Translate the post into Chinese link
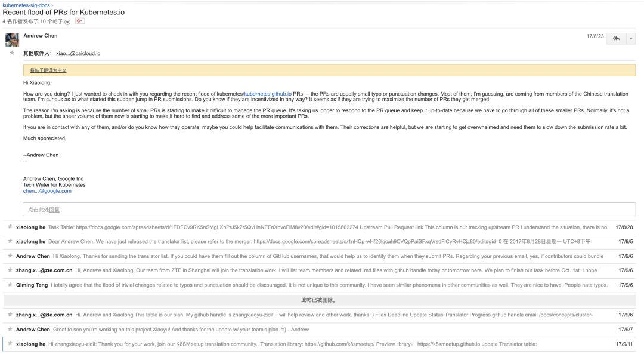 click(x=48, y=70)
